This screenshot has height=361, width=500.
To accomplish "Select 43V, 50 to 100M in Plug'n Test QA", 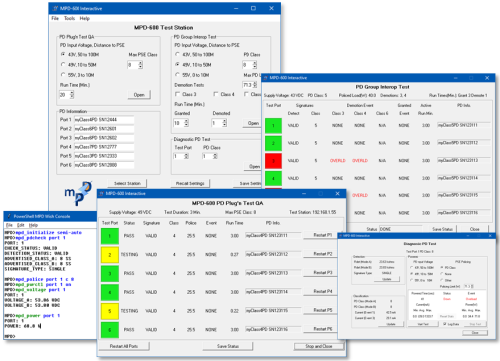I will 63,54.
